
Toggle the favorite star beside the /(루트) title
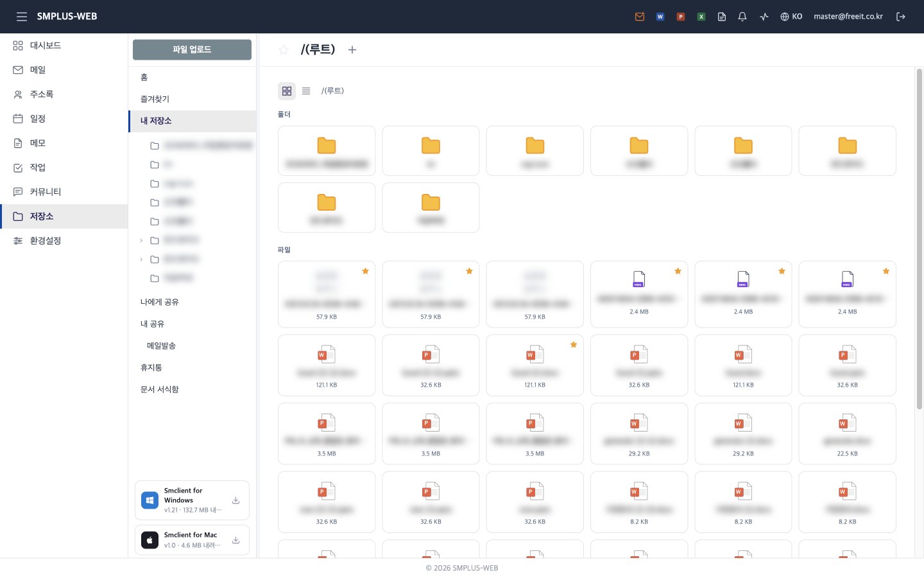pos(284,49)
